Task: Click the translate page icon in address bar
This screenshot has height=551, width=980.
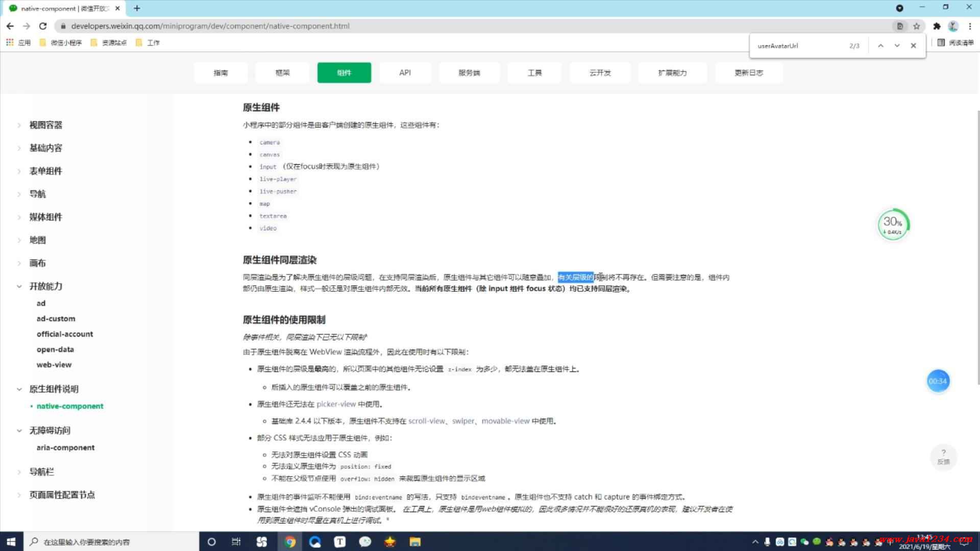Action: pos(900,26)
